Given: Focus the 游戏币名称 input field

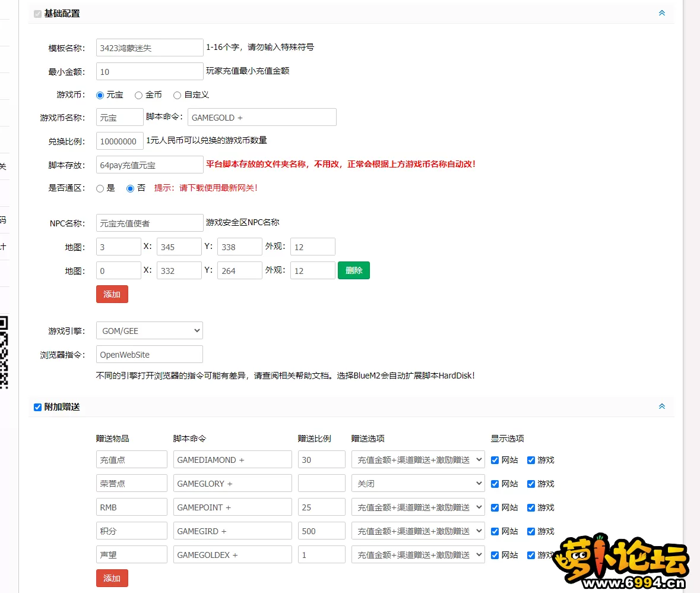Looking at the screenshot, I should click(120, 117).
